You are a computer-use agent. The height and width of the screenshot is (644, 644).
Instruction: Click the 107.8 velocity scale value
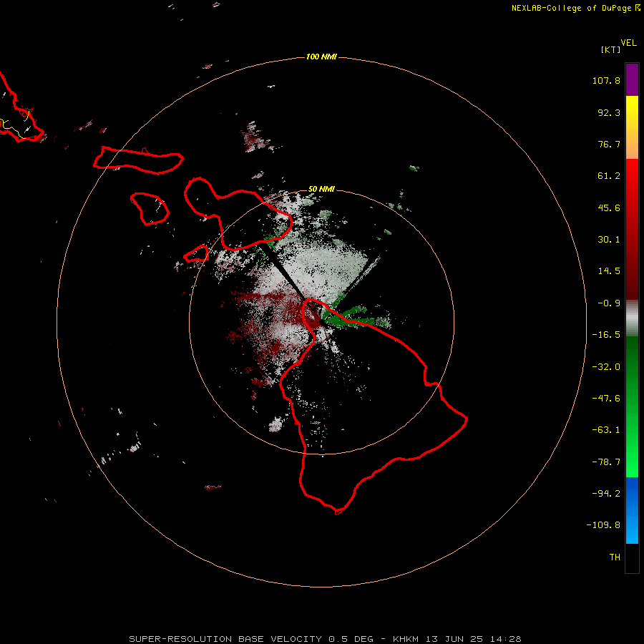(606, 80)
